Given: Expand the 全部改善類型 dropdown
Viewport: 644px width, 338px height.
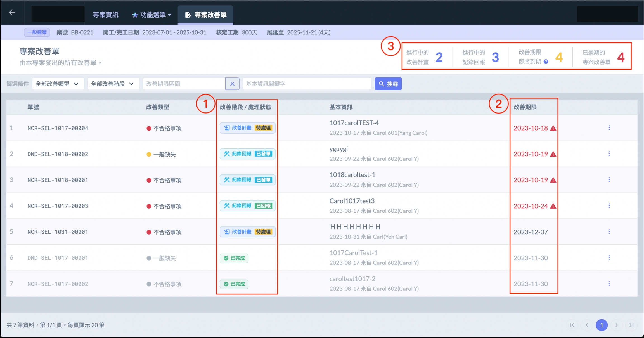Looking at the screenshot, I should (58, 84).
